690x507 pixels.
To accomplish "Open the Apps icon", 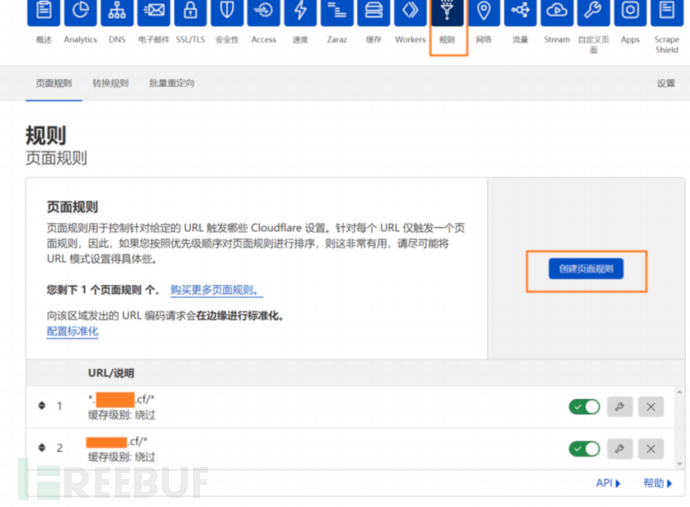I will [630, 12].
